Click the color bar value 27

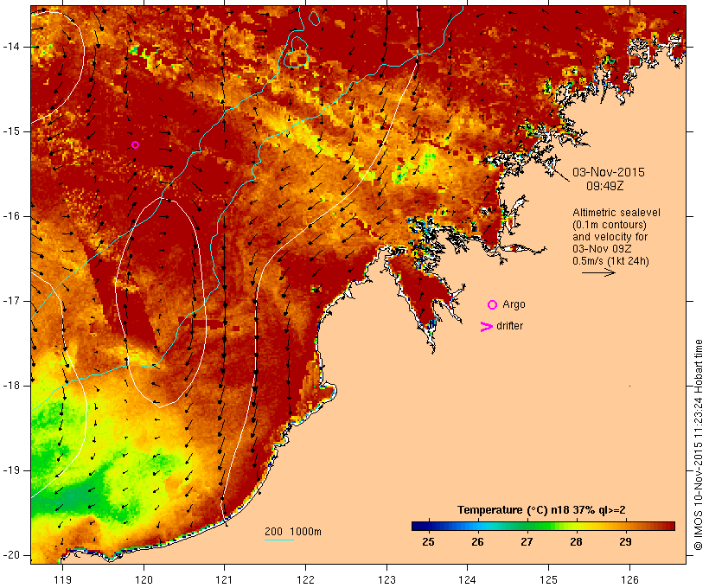coord(527,541)
